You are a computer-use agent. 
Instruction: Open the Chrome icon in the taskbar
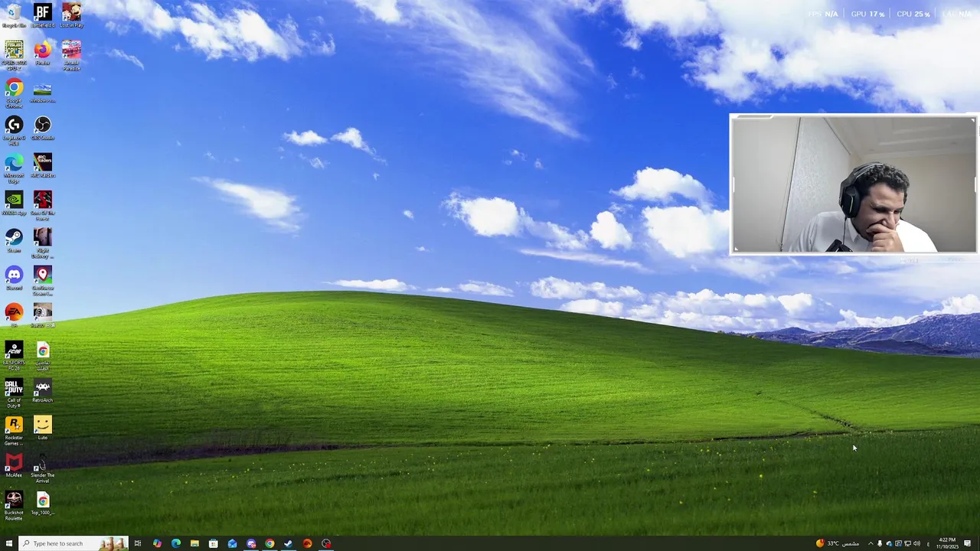click(x=270, y=543)
